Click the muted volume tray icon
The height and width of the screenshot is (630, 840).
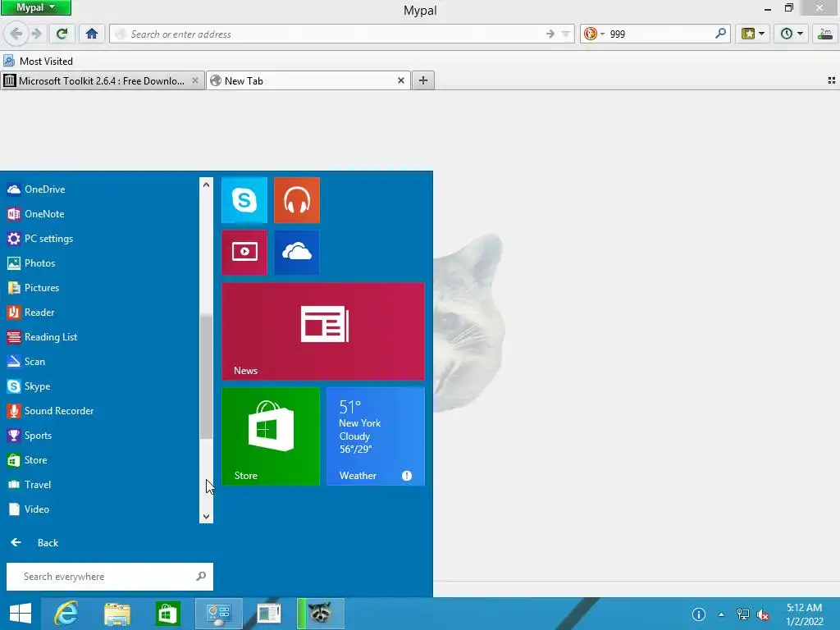point(763,614)
